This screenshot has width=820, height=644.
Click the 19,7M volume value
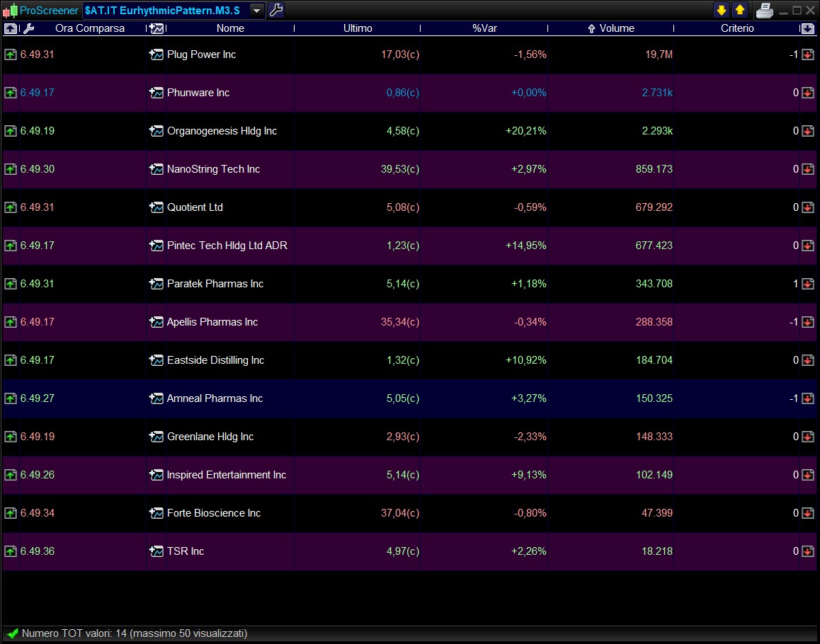659,54
